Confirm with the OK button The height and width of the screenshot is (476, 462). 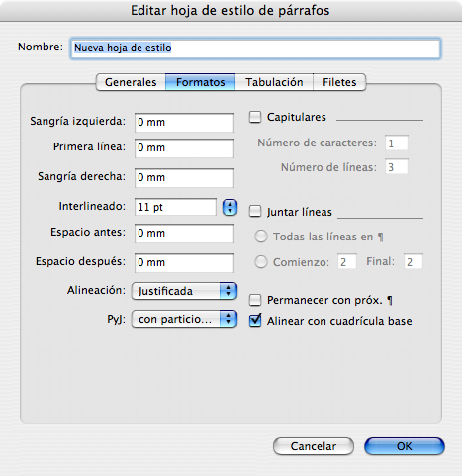tap(405, 446)
